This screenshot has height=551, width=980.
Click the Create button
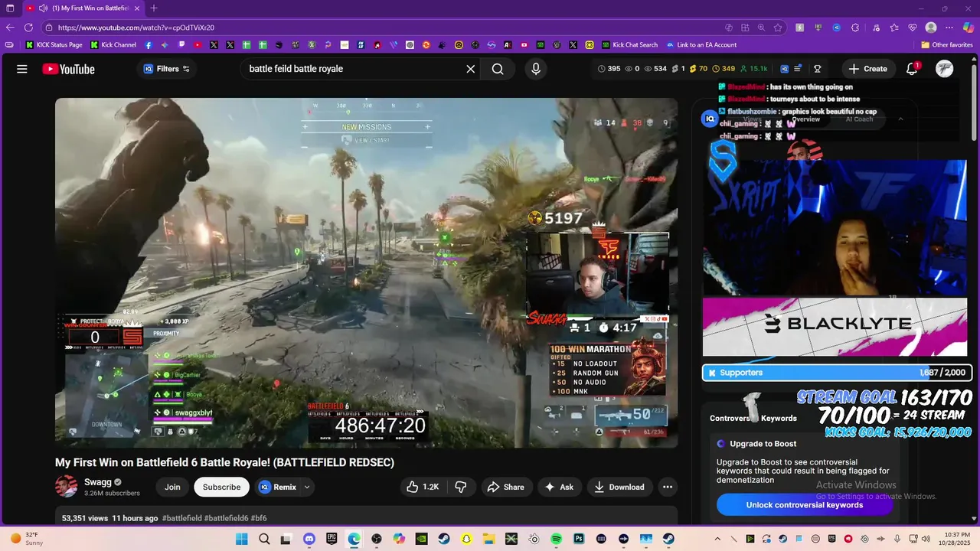(867, 69)
